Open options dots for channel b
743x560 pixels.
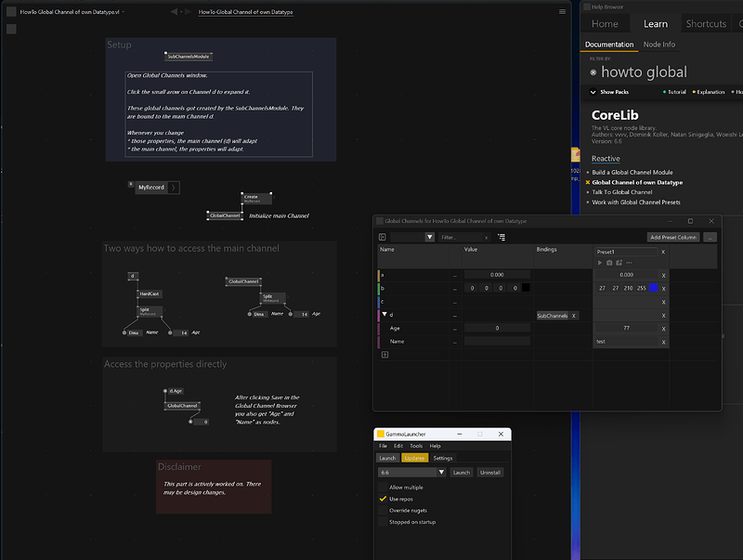[455, 289]
